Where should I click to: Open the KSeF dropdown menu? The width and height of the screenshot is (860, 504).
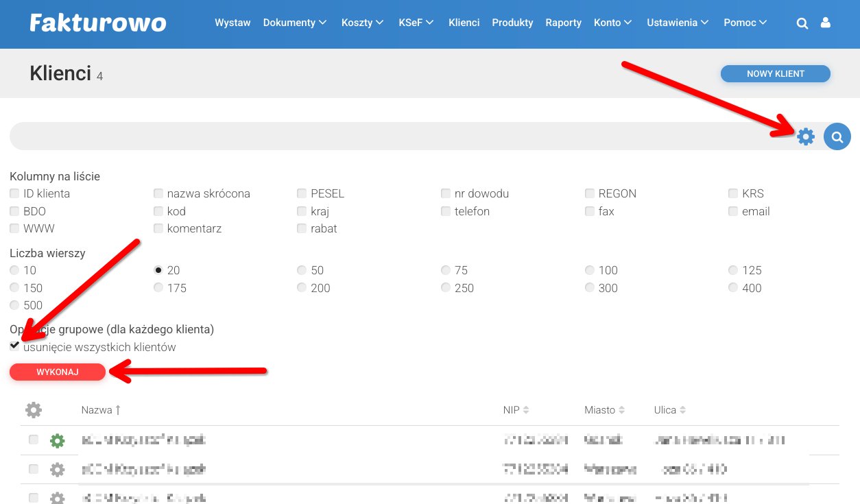pyautogui.click(x=416, y=23)
